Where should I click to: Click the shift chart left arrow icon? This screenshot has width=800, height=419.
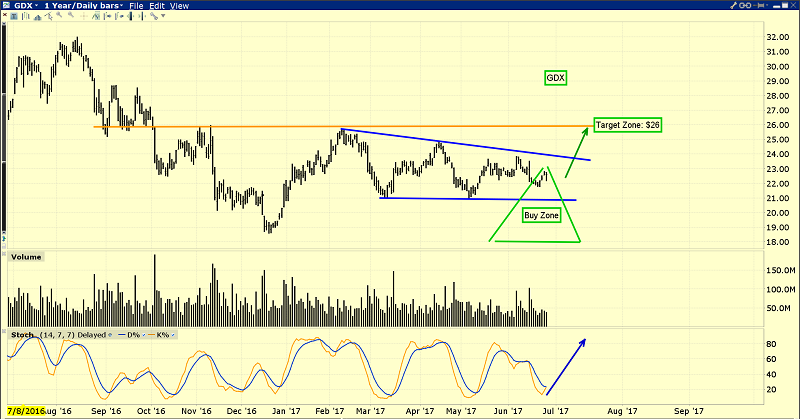click(x=119, y=16)
